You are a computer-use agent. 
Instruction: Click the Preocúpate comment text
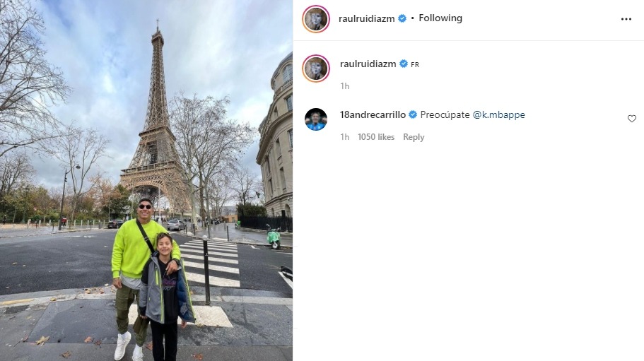(445, 115)
